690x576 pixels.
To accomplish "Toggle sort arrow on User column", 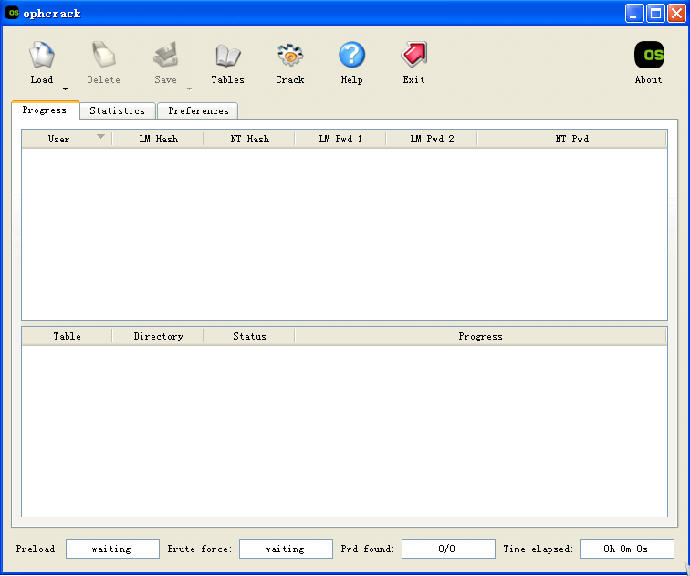I will click(x=100, y=138).
